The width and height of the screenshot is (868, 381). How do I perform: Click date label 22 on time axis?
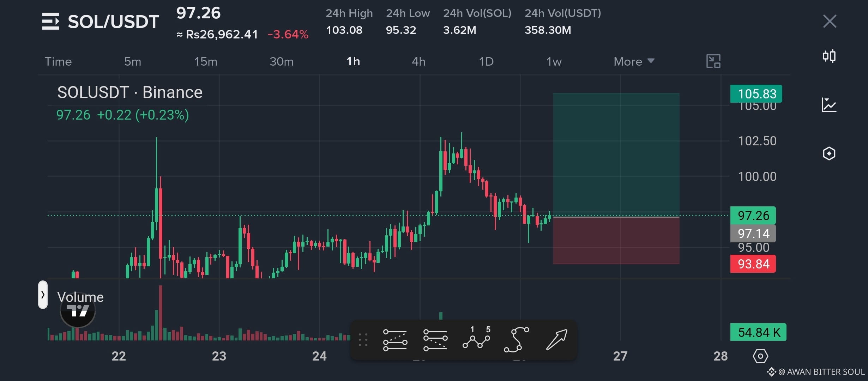(119, 356)
